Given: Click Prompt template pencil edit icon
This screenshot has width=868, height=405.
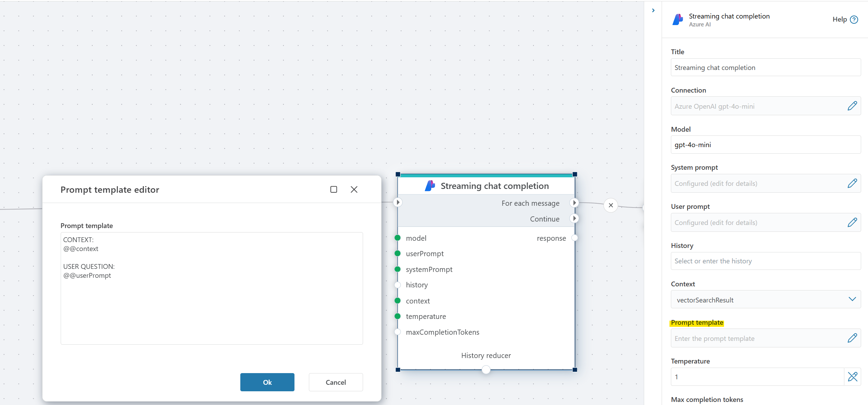Looking at the screenshot, I should click(852, 338).
